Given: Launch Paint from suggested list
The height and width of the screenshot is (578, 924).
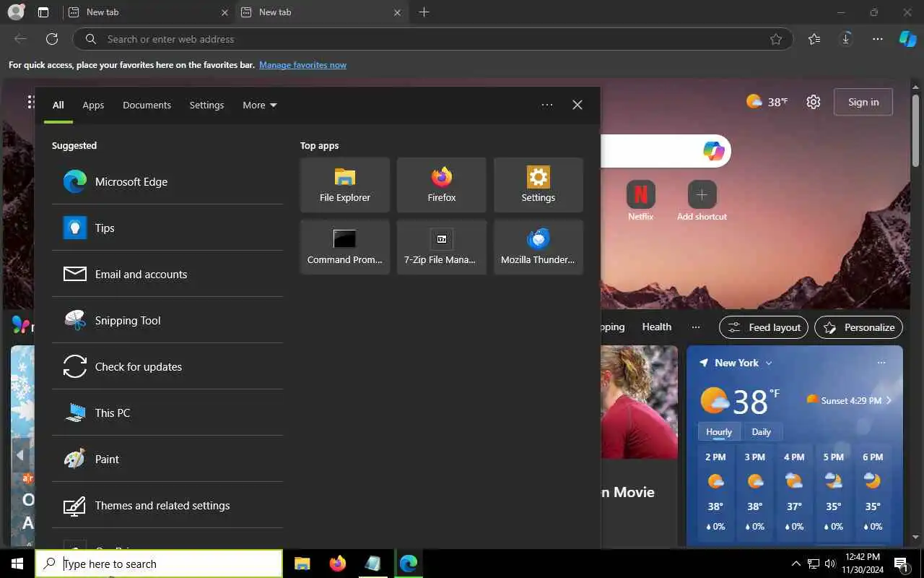Looking at the screenshot, I should pos(167,459).
